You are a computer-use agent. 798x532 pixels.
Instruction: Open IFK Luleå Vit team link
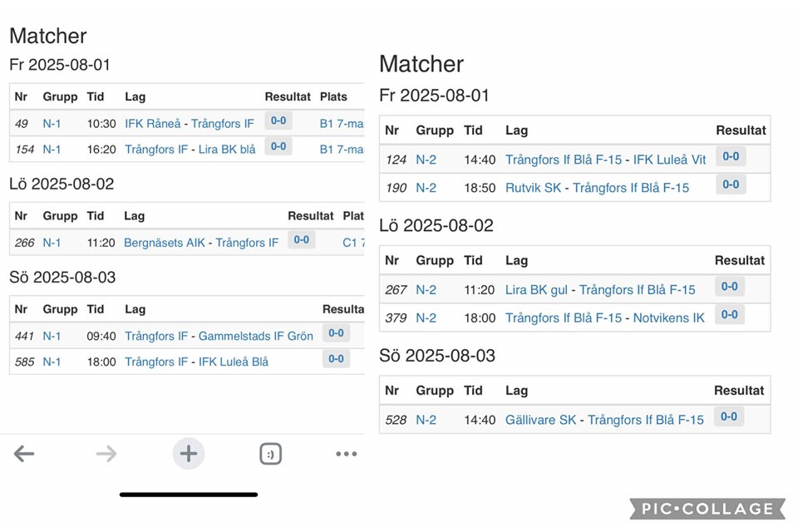(669, 160)
